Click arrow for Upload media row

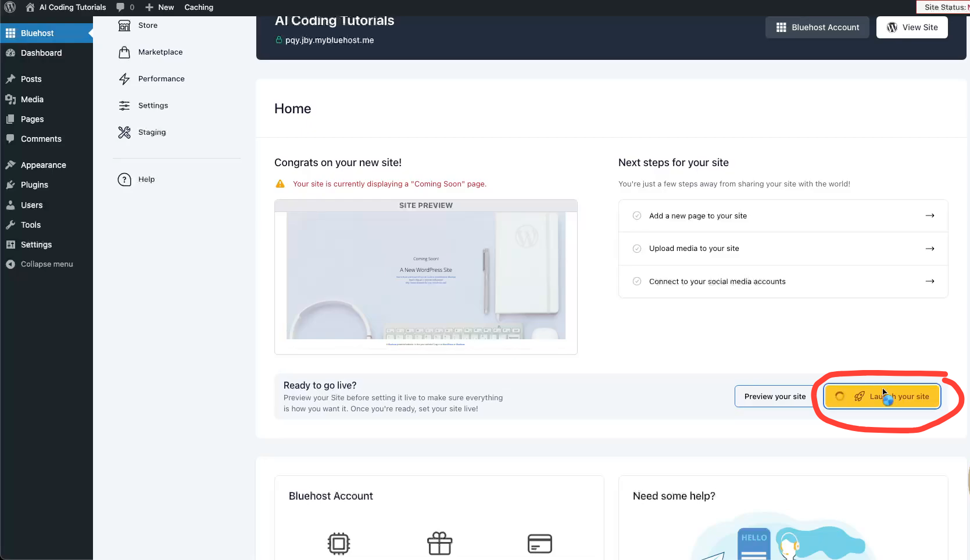pos(930,249)
